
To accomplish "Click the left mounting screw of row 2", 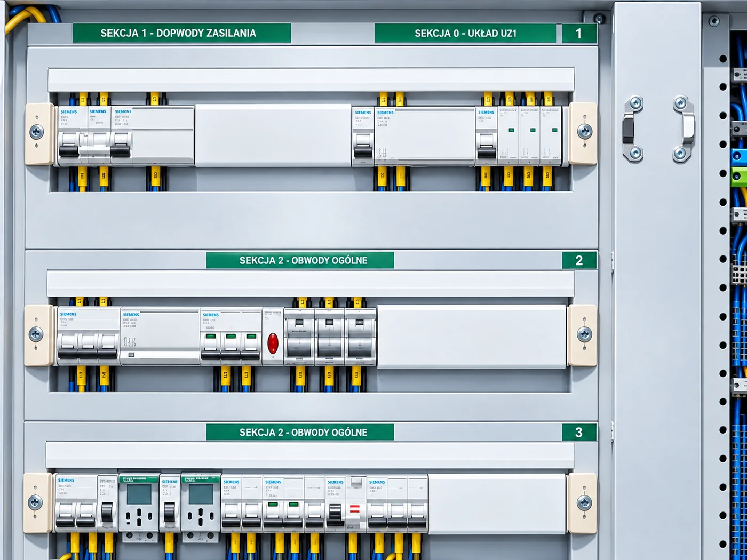I will 36,334.
